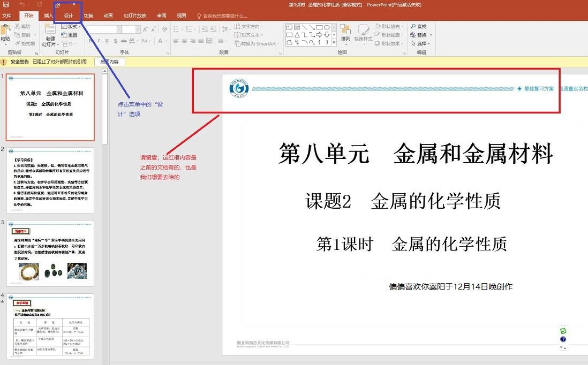Screen dimensions: 588x365
Task: Click the 启用内容 Enable Content button
Action: click(x=109, y=62)
